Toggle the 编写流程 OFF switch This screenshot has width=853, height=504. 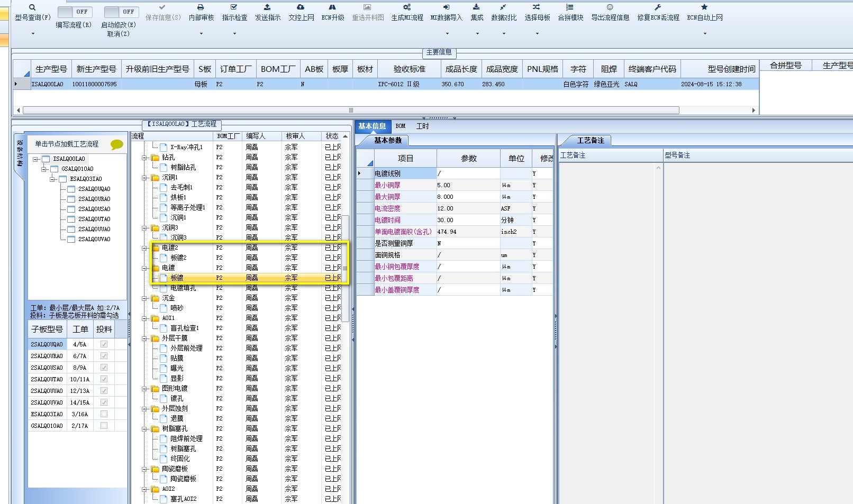75,12
